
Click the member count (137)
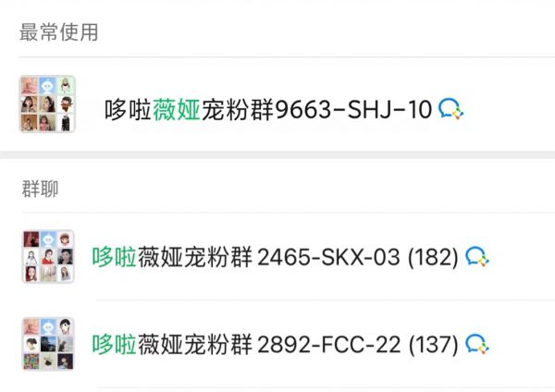click(434, 344)
